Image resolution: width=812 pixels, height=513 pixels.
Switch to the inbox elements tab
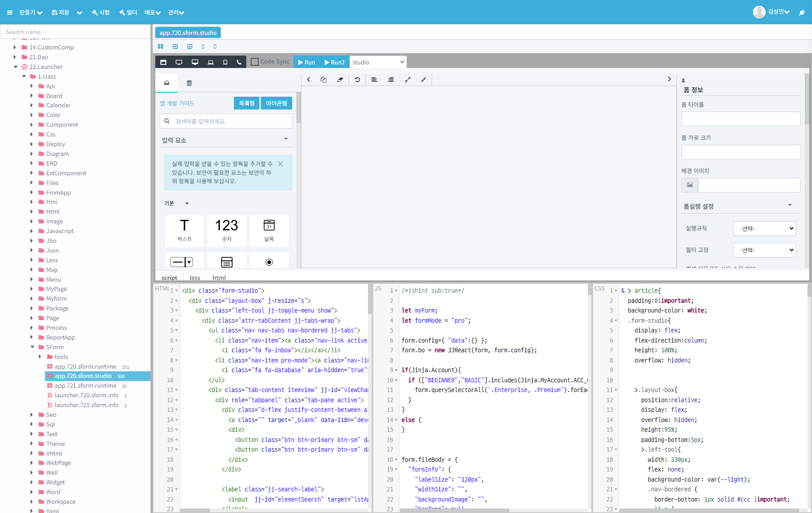click(x=167, y=83)
